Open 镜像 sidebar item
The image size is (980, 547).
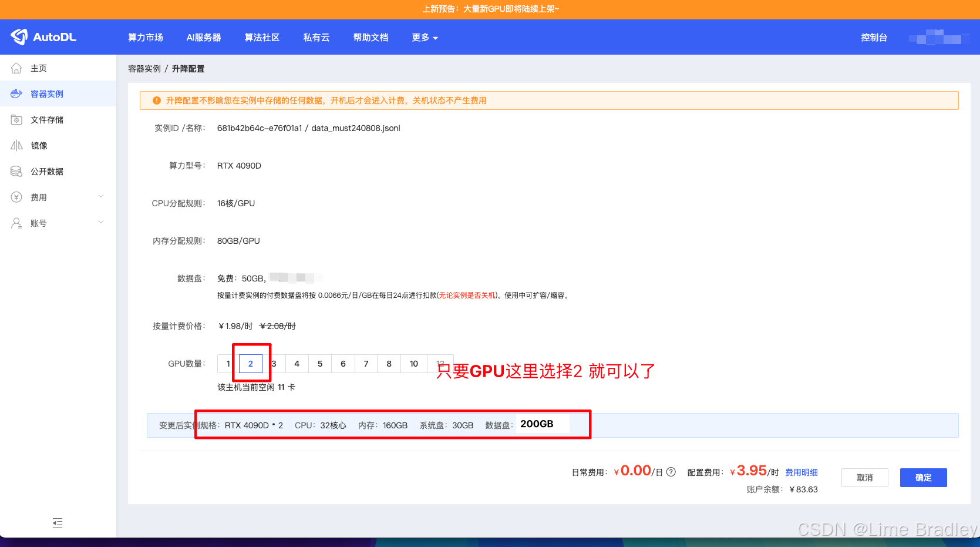58,146
